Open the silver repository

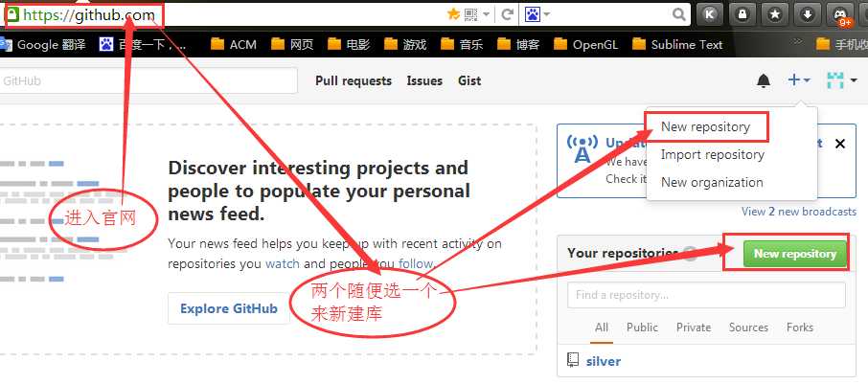click(x=604, y=361)
